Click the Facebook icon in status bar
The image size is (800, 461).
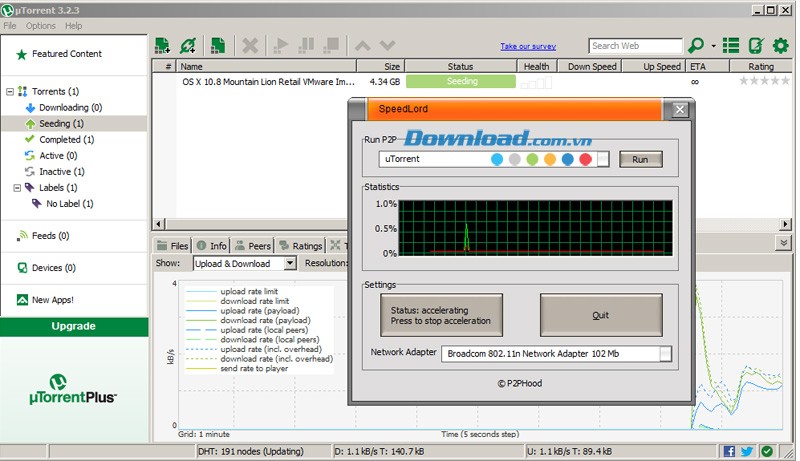tap(729, 451)
